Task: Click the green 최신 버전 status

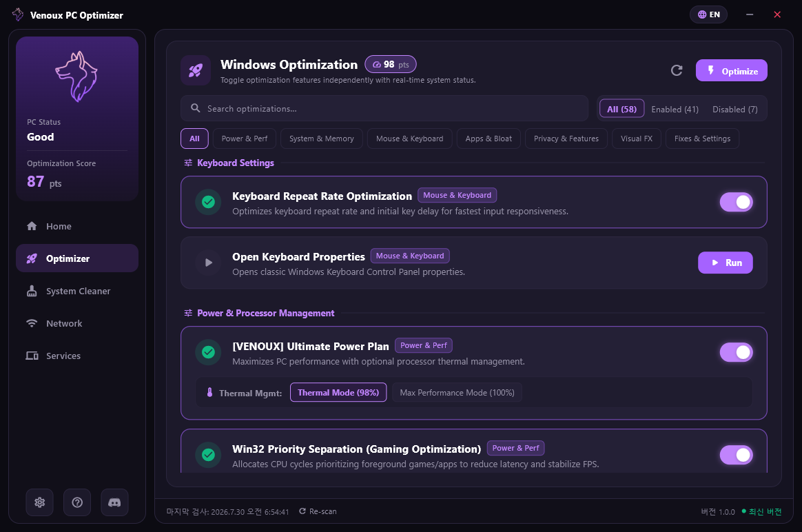Action: (x=761, y=511)
